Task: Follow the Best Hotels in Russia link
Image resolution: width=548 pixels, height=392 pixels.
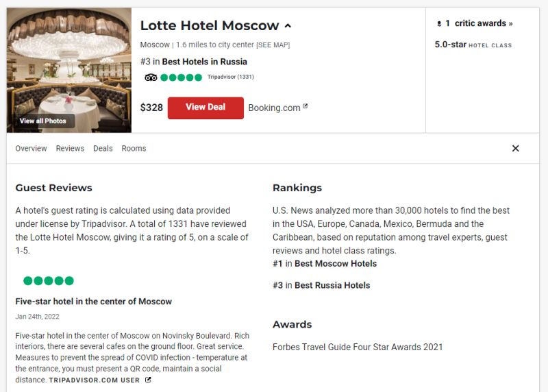Action: coord(204,62)
